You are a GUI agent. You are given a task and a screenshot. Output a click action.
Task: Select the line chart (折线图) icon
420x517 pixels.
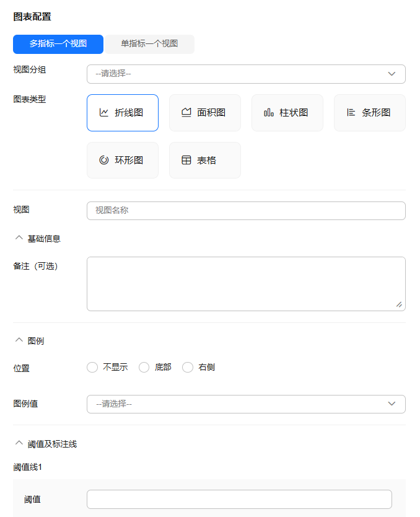pos(104,113)
